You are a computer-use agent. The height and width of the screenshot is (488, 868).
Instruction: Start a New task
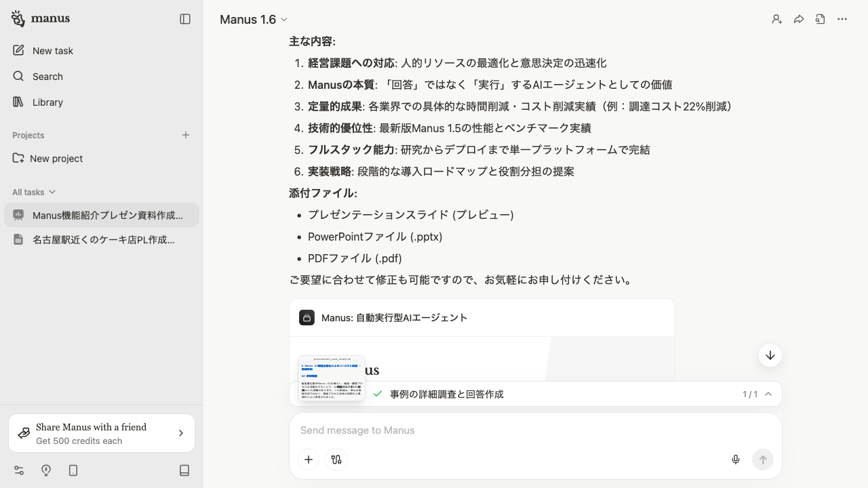tap(102, 51)
